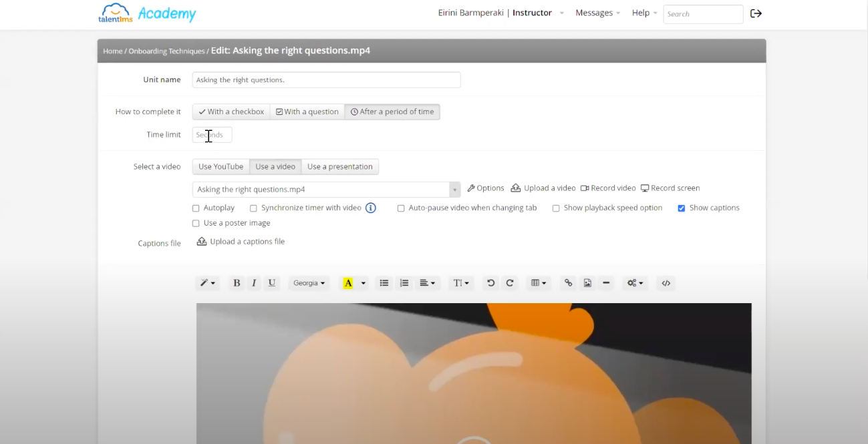Enable Use a poster image checkbox
Viewport: 868px width, 444px height.
196,224
